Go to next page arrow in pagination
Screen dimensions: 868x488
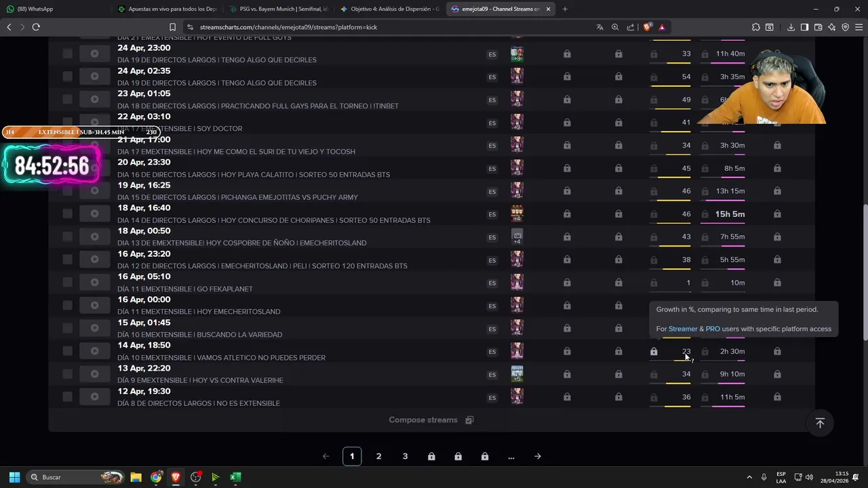coord(538,456)
